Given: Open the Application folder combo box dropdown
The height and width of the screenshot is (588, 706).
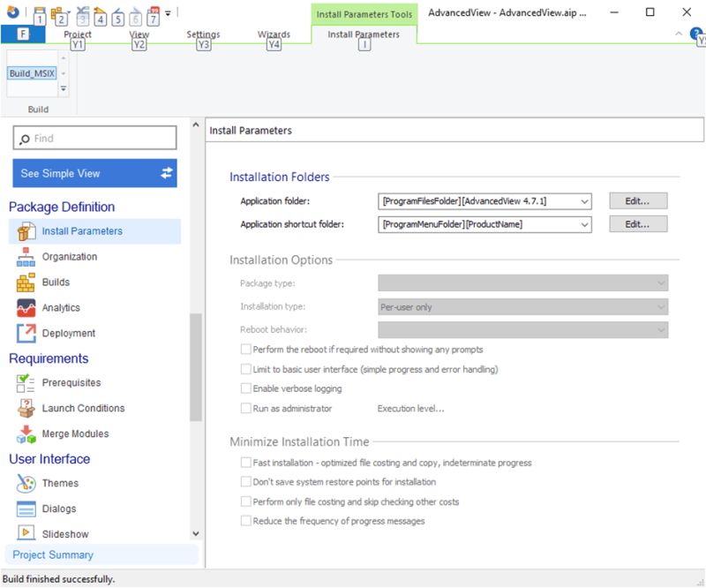Looking at the screenshot, I should 583,201.
